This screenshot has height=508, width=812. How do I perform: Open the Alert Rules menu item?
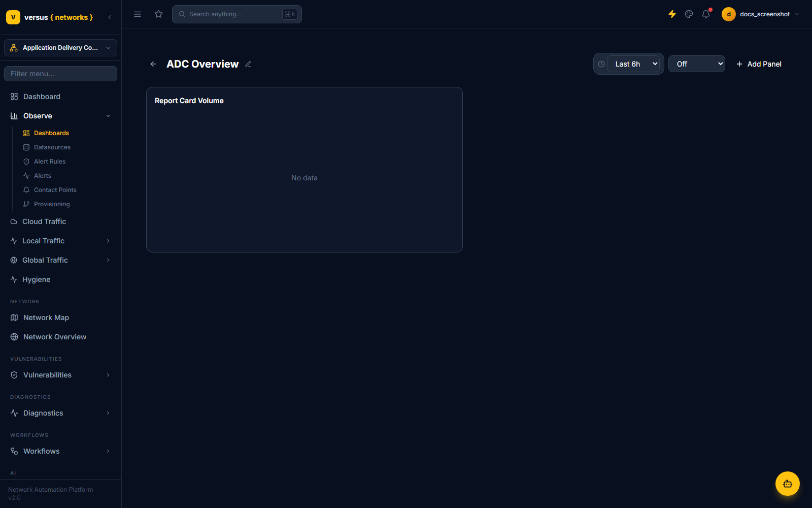(50, 162)
